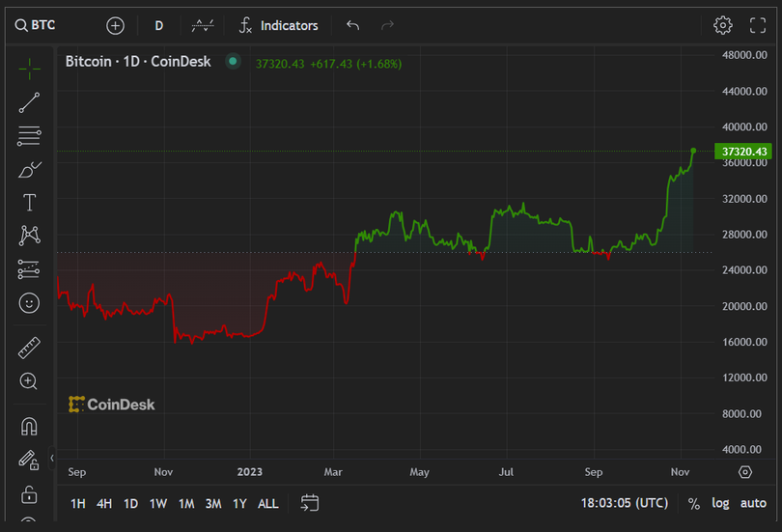Viewport: 782px width, 532px height.
Task: Toggle log scale on price axis
Action: [x=720, y=503]
